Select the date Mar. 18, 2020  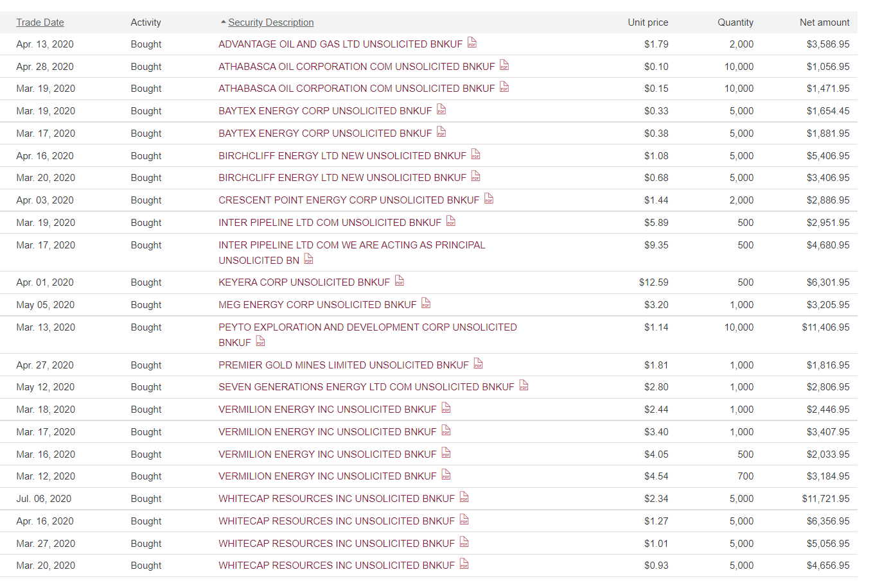tap(46, 410)
